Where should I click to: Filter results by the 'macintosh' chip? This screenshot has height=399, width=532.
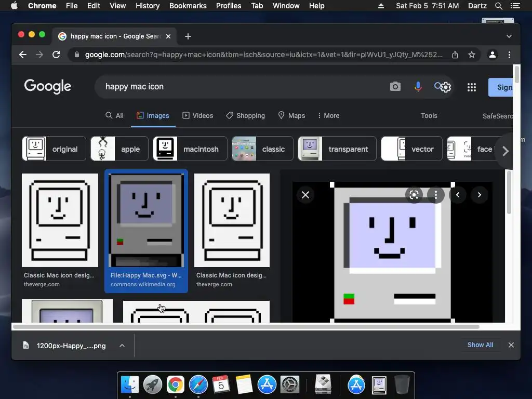[190, 149]
